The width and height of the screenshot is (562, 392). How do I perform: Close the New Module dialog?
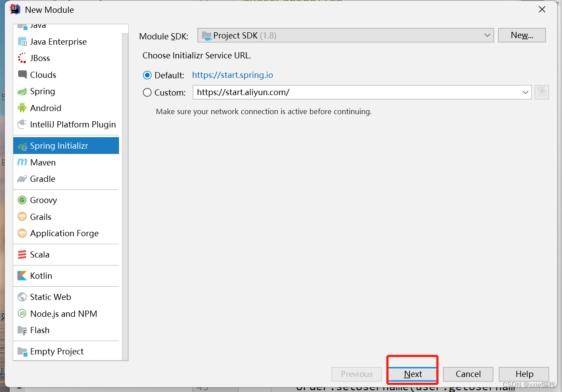[x=542, y=9]
